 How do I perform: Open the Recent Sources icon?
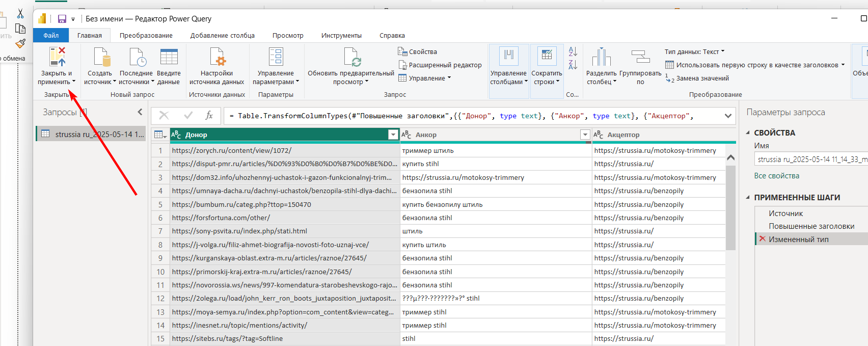click(137, 57)
